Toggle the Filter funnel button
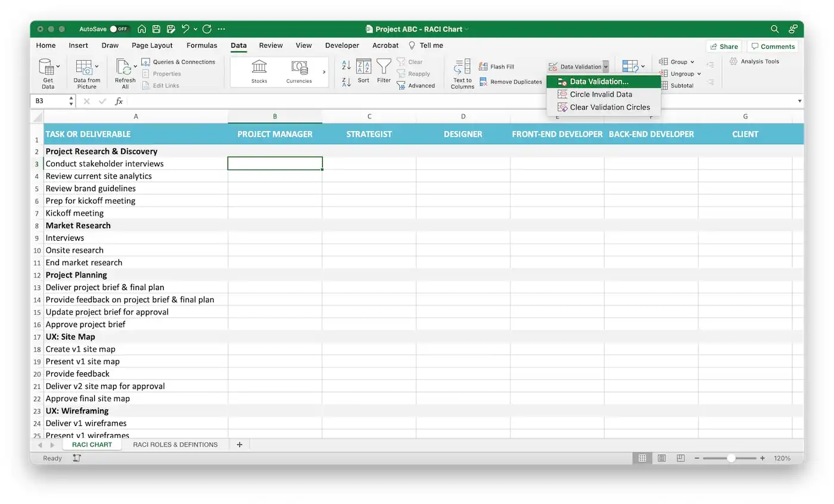The width and height of the screenshot is (834, 504). 384,71
